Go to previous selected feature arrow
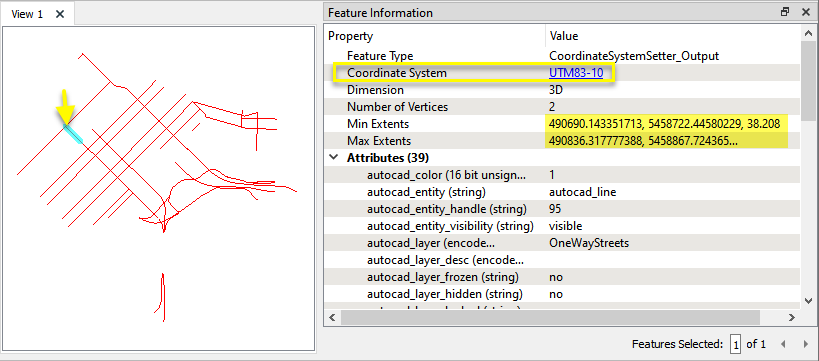819x361 pixels. pyautogui.click(x=782, y=344)
